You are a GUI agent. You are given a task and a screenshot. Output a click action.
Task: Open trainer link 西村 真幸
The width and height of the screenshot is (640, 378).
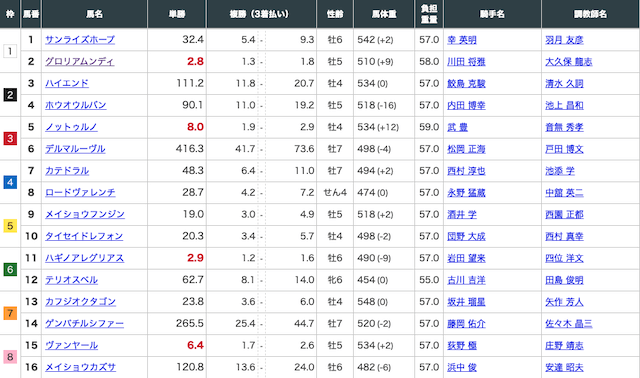(564, 236)
